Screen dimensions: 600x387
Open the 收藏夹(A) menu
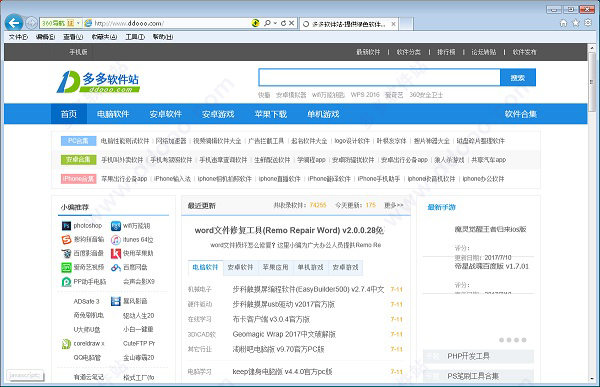point(104,37)
